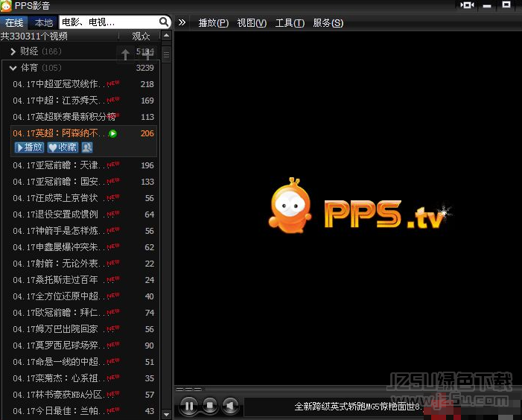Viewport: 522px width, 420px height.
Task: Open the 视图(V) menu
Action: (x=252, y=23)
